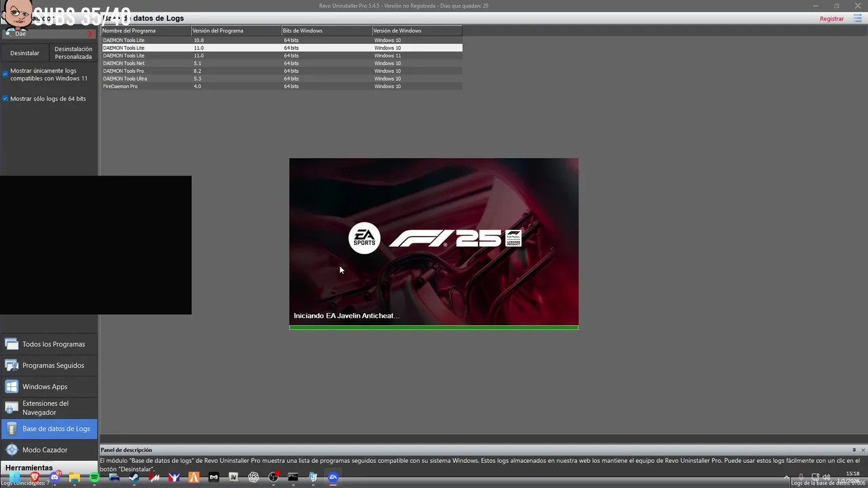The height and width of the screenshot is (488, 868).
Task: Click the 'Panel de descripción' header label
Action: [126, 450]
